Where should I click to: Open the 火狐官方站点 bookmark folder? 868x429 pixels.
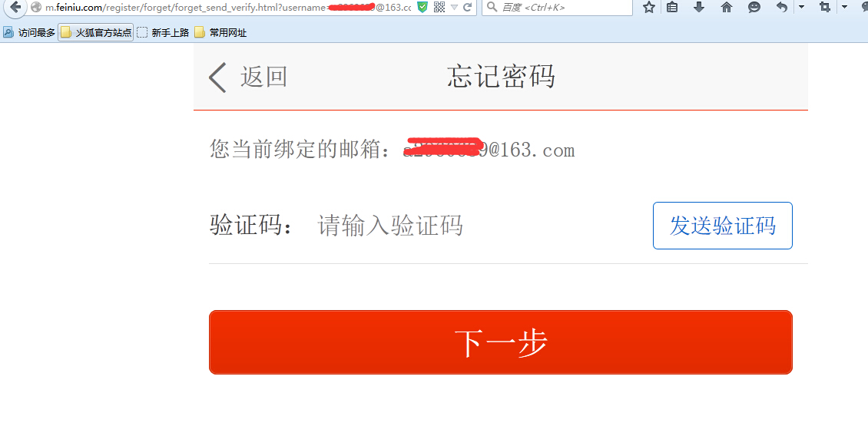point(96,33)
